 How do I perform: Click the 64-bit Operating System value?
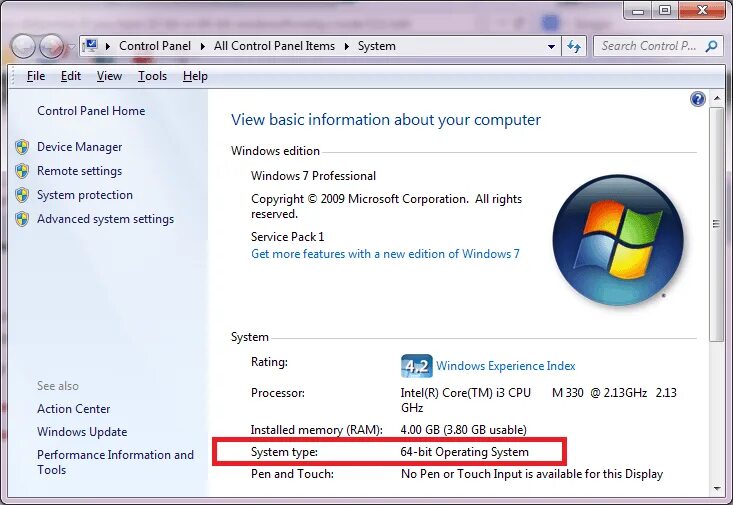click(x=465, y=452)
